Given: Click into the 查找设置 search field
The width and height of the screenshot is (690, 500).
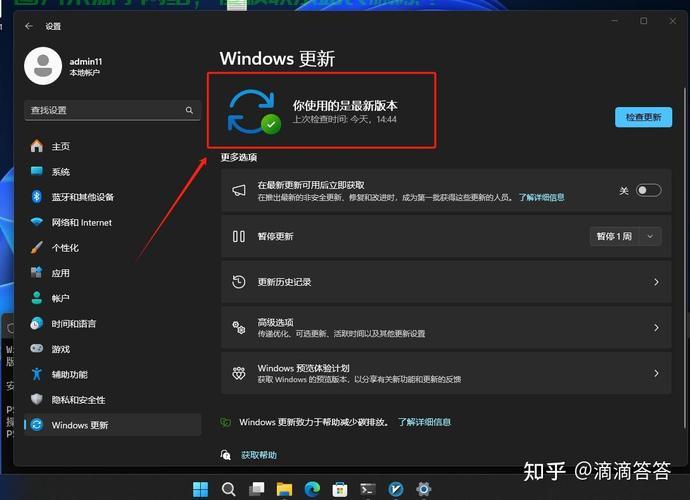Looking at the screenshot, I should pyautogui.click(x=112, y=110).
